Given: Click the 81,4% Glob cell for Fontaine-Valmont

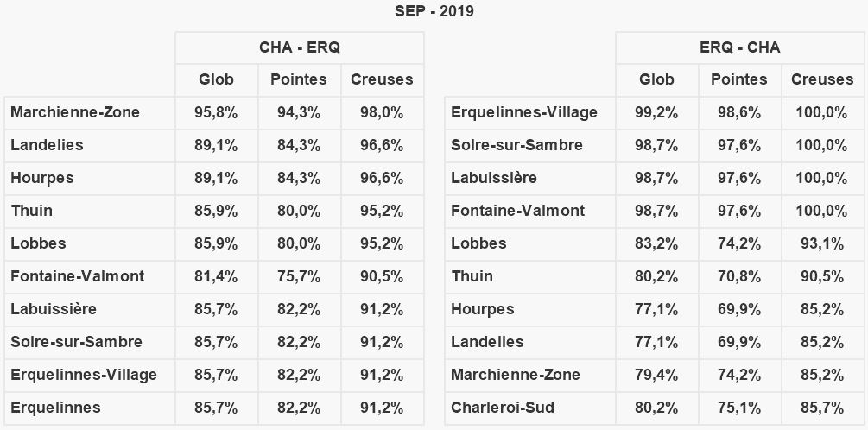Looking at the screenshot, I should pyautogui.click(x=216, y=276).
